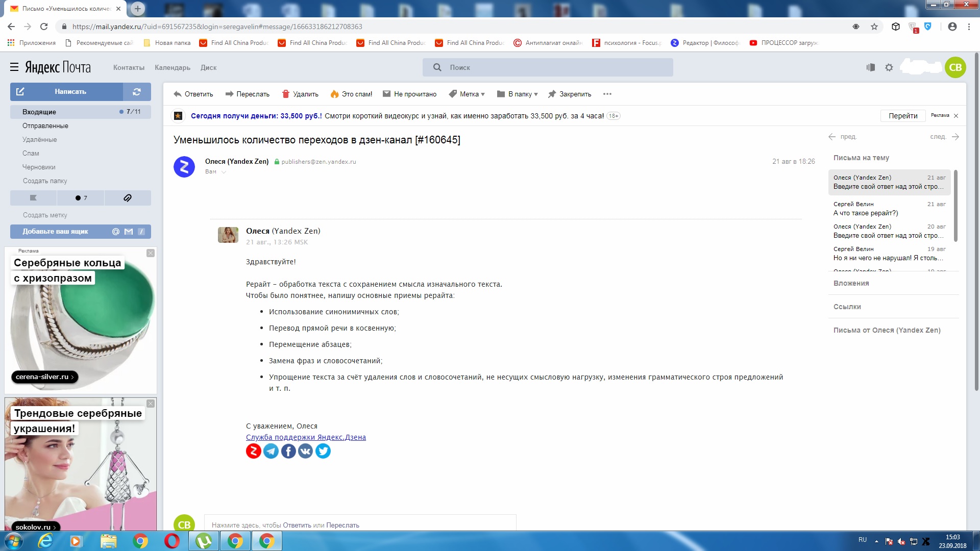Expand Письма от Олеся (Yandex Zen) section
The width and height of the screenshot is (980, 551).
point(887,330)
